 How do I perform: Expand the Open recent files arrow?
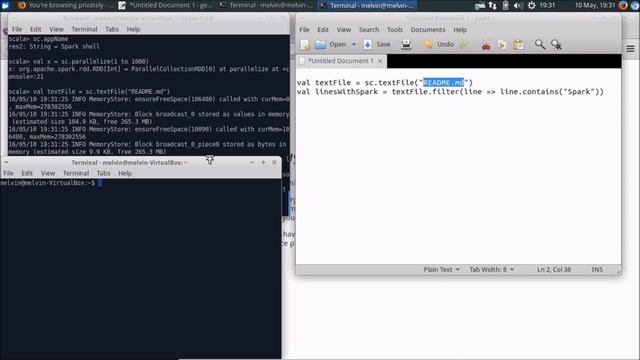(354, 44)
